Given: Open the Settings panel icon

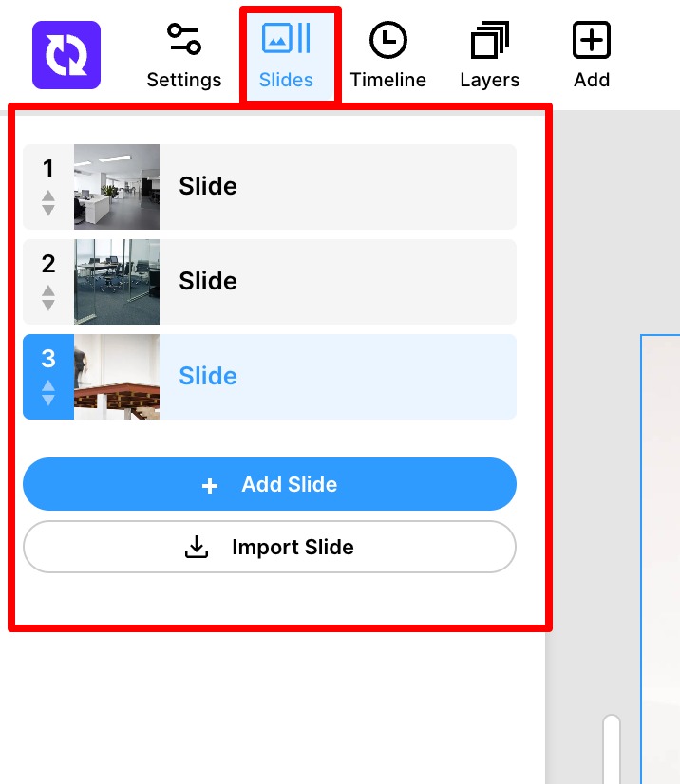Looking at the screenshot, I should coord(184,39).
